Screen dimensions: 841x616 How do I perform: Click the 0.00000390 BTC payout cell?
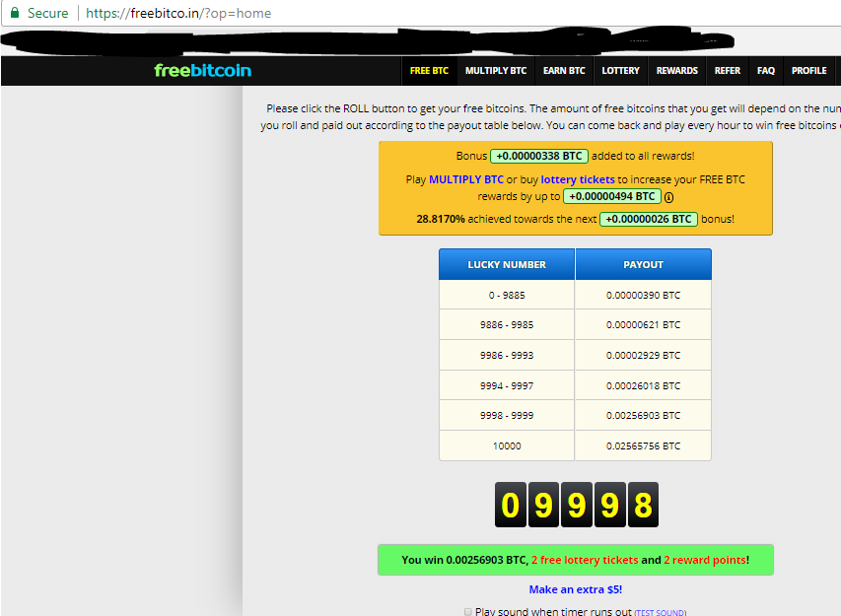643,295
